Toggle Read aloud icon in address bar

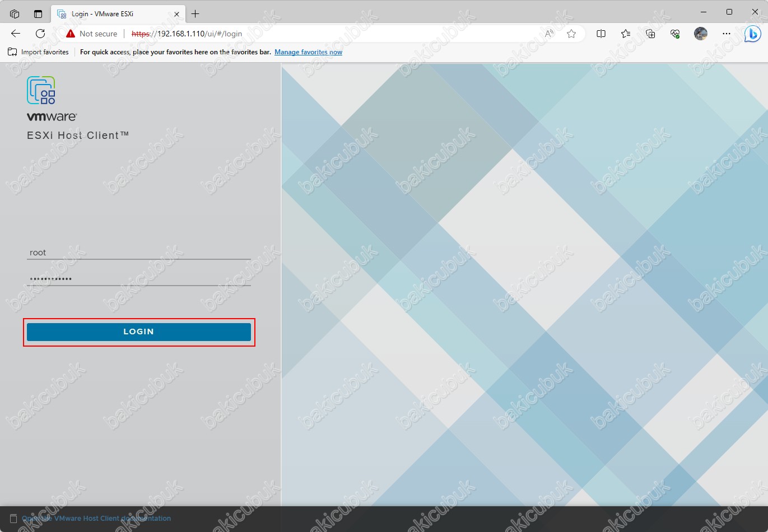pyautogui.click(x=549, y=34)
